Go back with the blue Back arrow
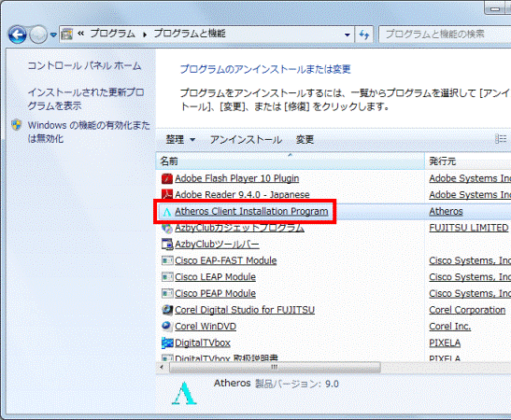 17,35
